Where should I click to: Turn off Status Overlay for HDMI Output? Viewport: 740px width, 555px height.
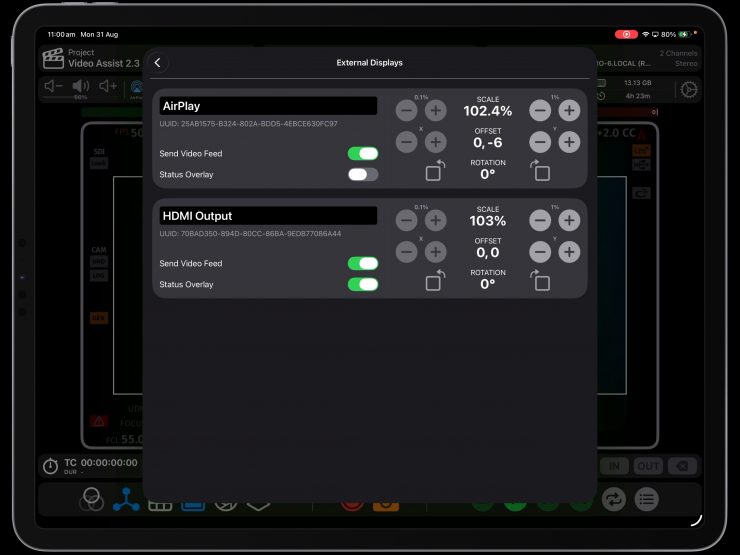(362, 284)
